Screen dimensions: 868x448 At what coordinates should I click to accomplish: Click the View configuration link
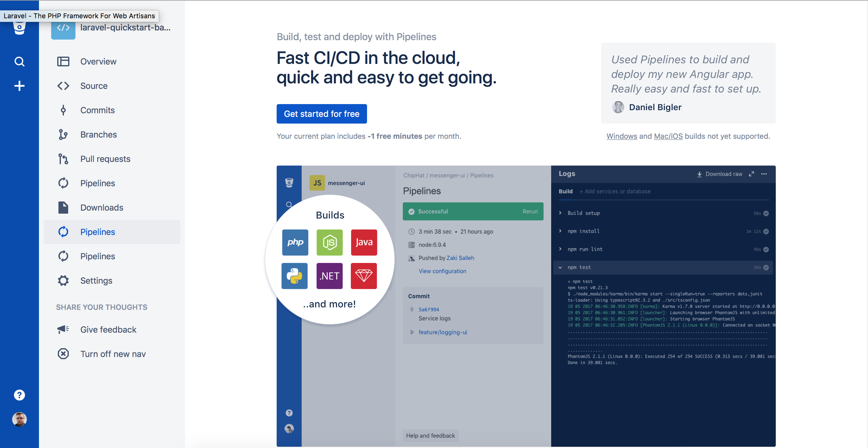coord(442,271)
